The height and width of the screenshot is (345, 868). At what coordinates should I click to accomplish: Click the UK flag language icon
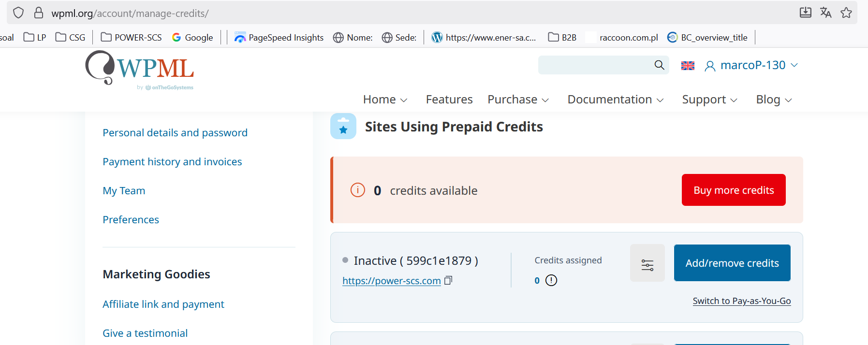coord(688,66)
